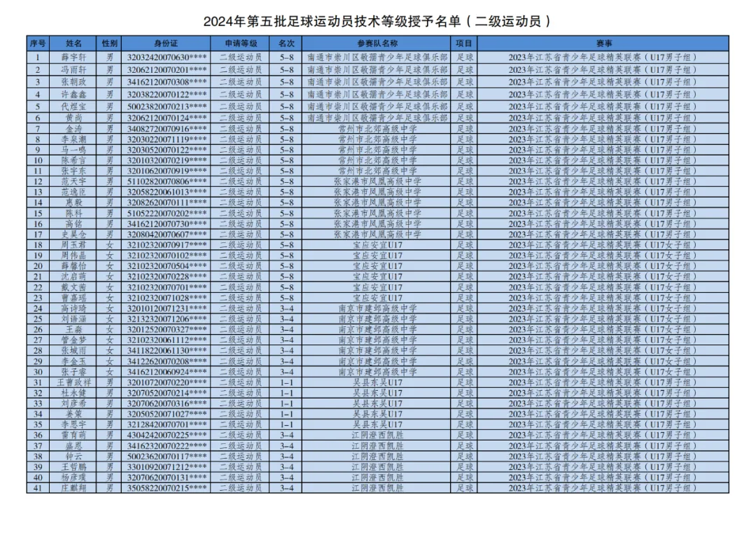Click ID number 32070620070316****

click(167, 403)
